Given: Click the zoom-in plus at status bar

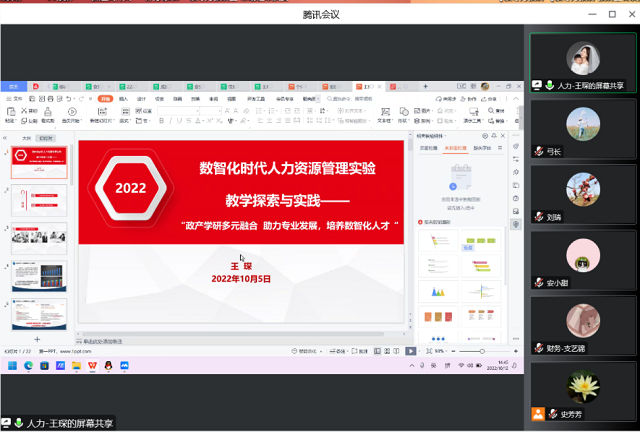Looking at the screenshot, I should [x=516, y=351].
